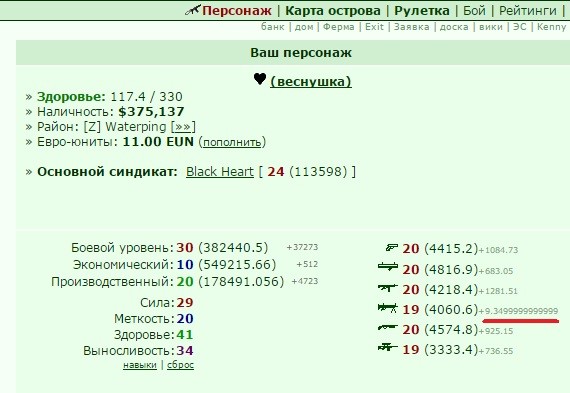The height and width of the screenshot is (393, 570).
Task: Click the +683.05 remainder value
Action: pos(496,271)
